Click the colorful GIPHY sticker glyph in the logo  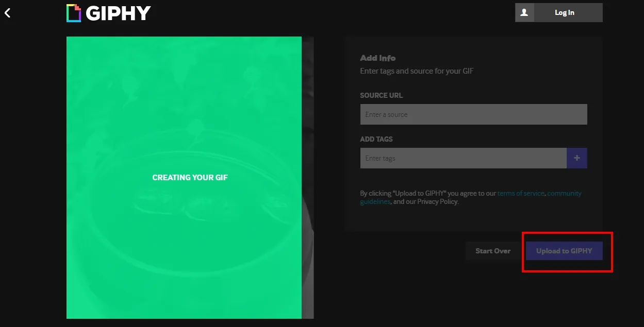(73, 12)
